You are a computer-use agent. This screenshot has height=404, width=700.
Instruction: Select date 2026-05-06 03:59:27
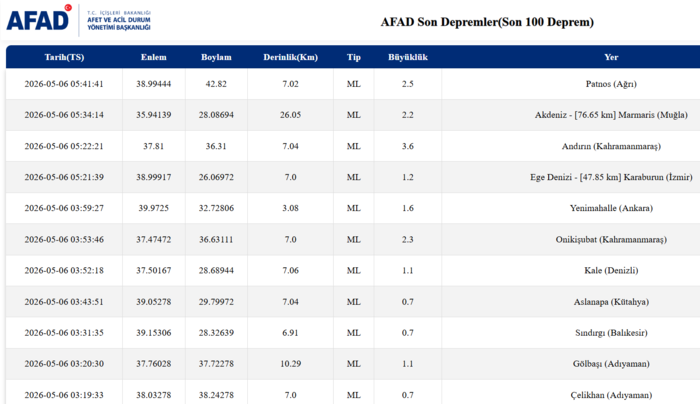pos(64,208)
